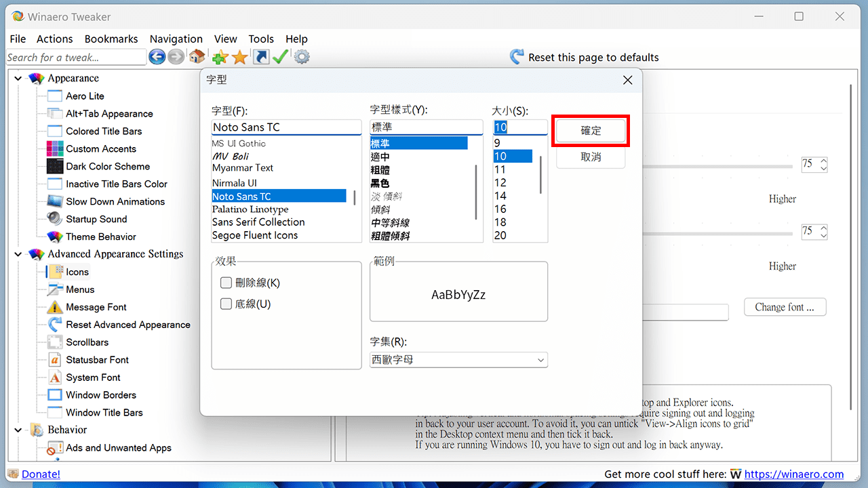
Task: Click the Donate icon in the status bar
Action: pos(14,474)
